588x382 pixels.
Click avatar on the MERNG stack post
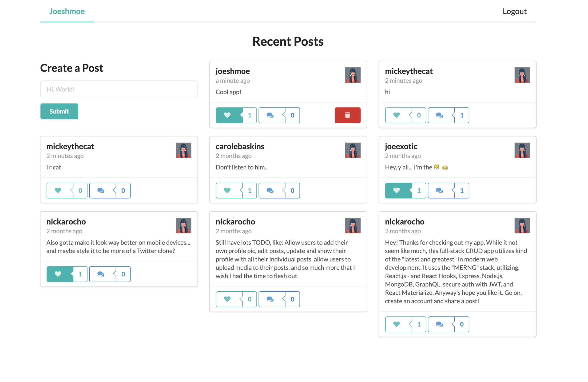click(522, 225)
